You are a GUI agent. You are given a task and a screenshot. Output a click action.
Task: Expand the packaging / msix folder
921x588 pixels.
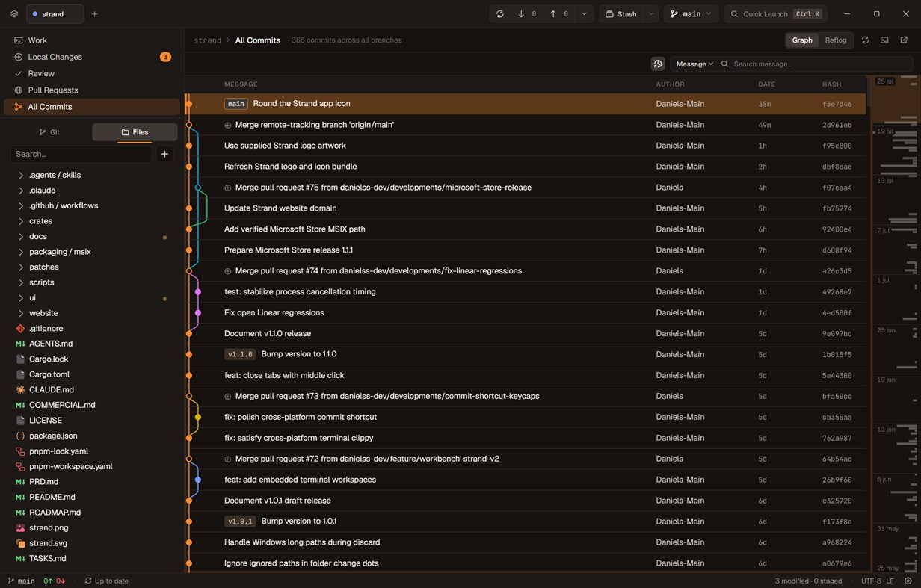[60, 252]
